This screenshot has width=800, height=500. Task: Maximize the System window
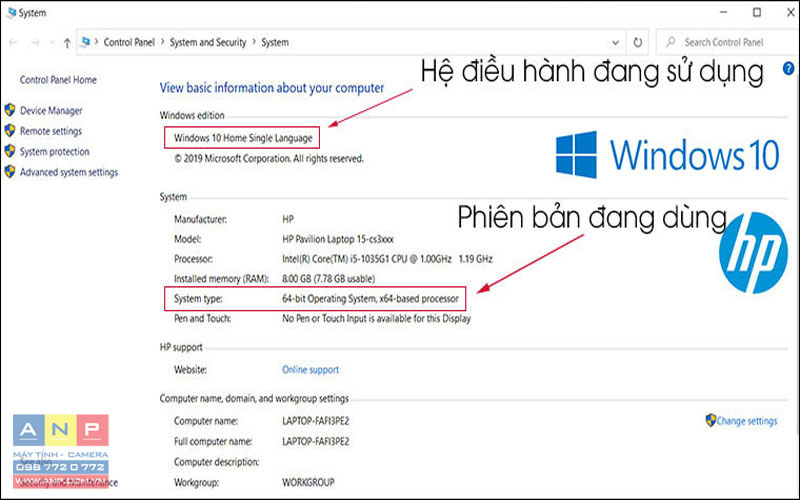point(757,12)
